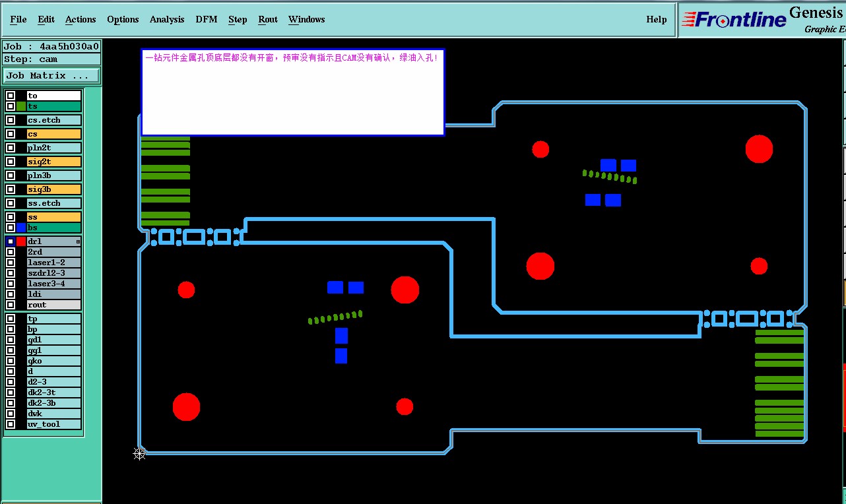
Task: Select the 'dk2-3b' layer name
Action: [54, 403]
